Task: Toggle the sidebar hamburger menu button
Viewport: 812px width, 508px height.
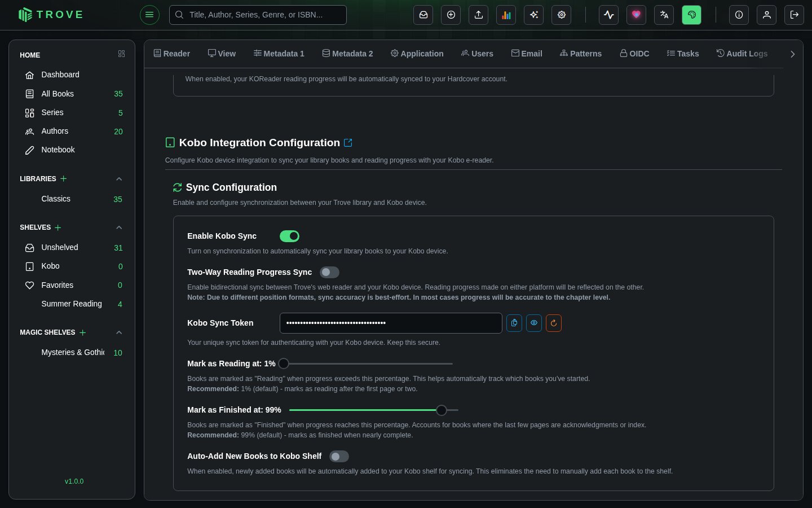Action: [x=149, y=15]
